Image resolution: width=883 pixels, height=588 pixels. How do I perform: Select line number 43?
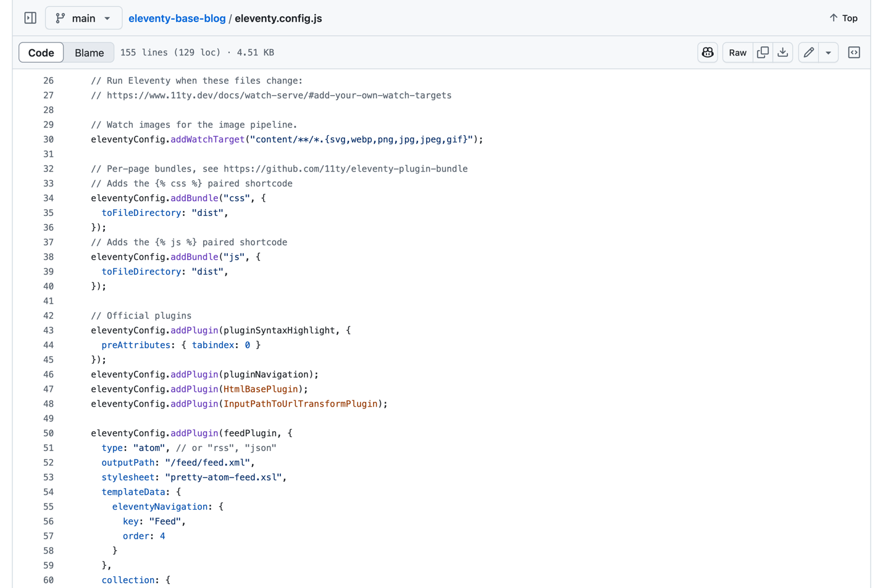[x=48, y=330]
